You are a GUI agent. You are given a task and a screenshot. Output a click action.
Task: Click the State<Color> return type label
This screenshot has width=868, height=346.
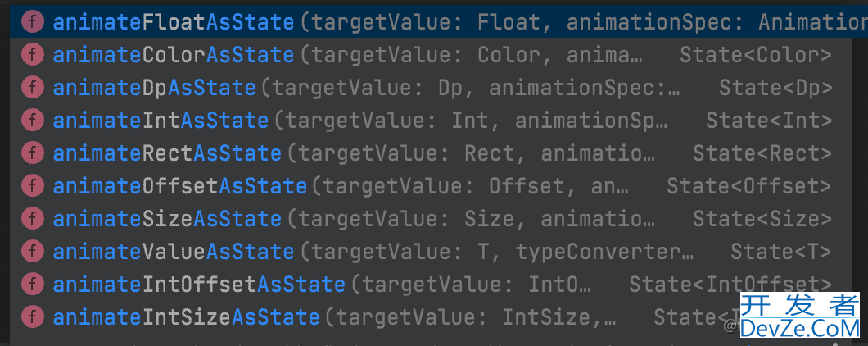755,56
